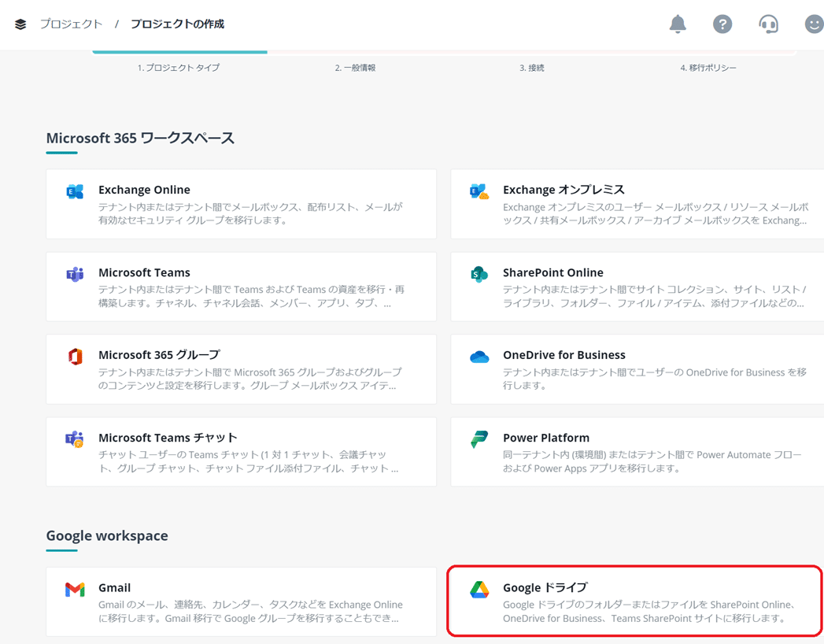Screen dimensions: 824x644
Task: Choose the OneDrive for Business project title
Action: click(x=564, y=355)
